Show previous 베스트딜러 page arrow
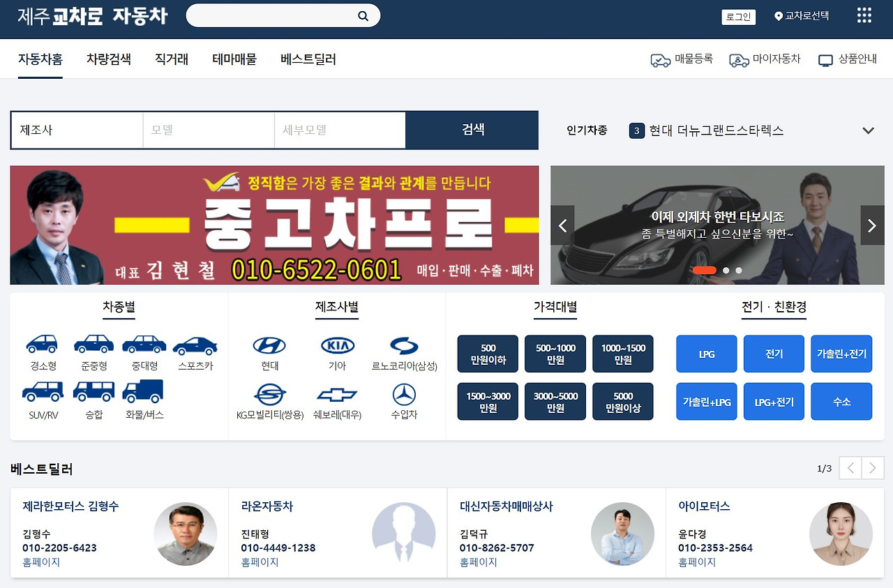Screen dimensions: 893x588 coord(850,468)
